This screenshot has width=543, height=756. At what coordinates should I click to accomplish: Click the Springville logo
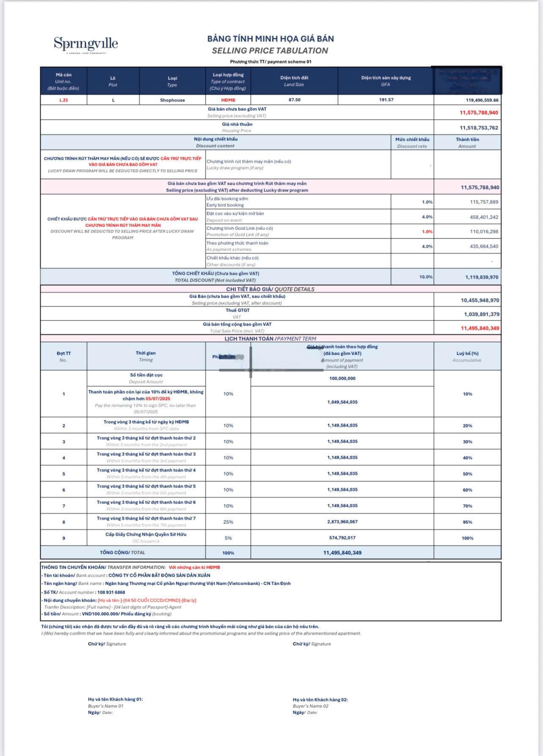pos(86,45)
